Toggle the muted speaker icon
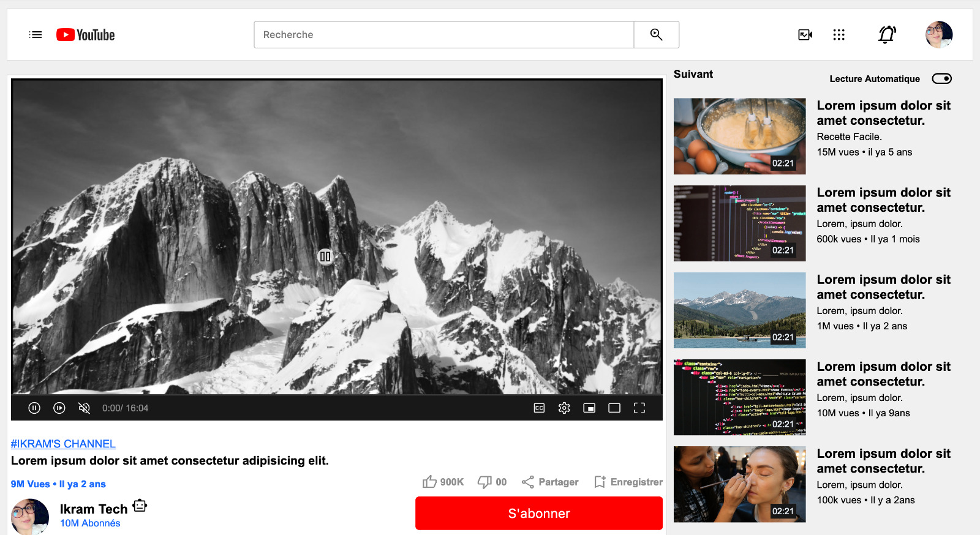The width and height of the screenshot is (980, 535). click(x=85, y=408)
